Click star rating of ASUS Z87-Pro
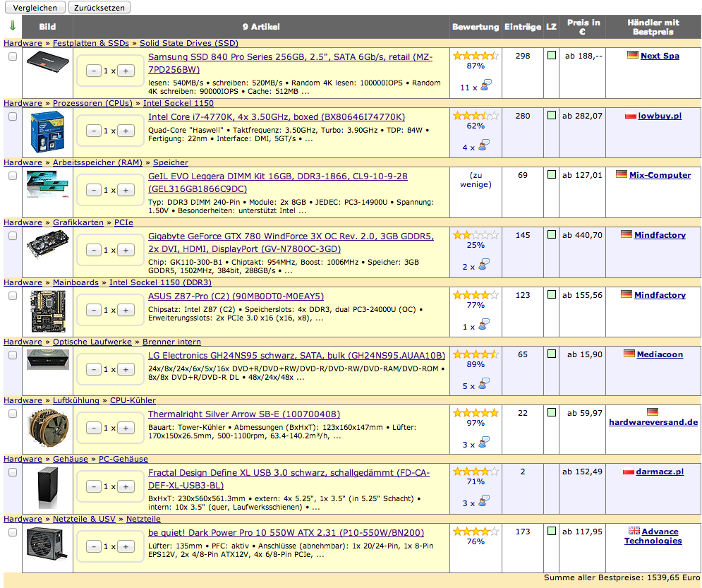This screenshot has height=588, width=702. (476, 295)
